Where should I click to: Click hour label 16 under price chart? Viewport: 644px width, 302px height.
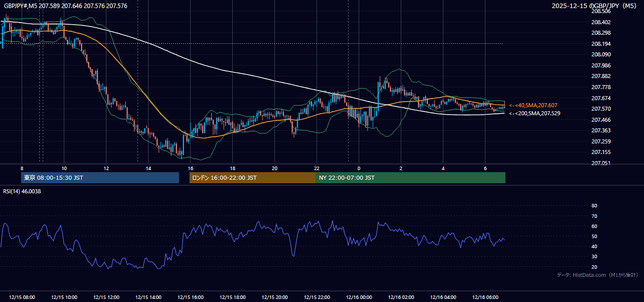(x=190, y=168)
